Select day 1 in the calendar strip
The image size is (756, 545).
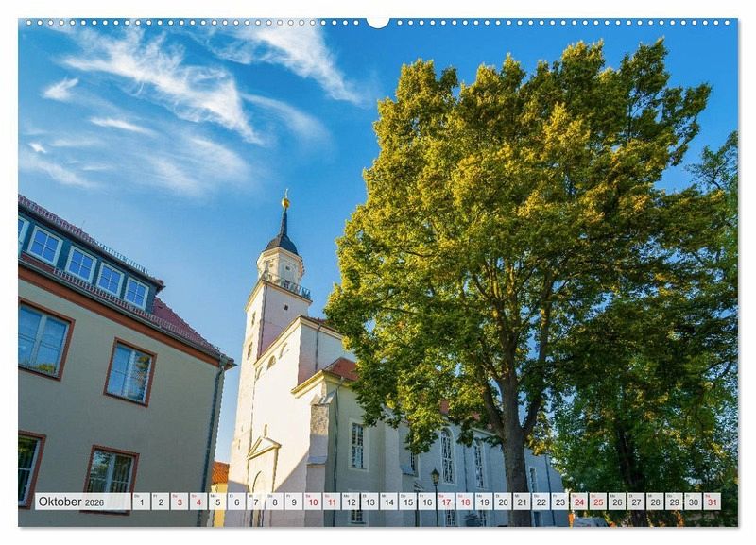tap(141, 502)
